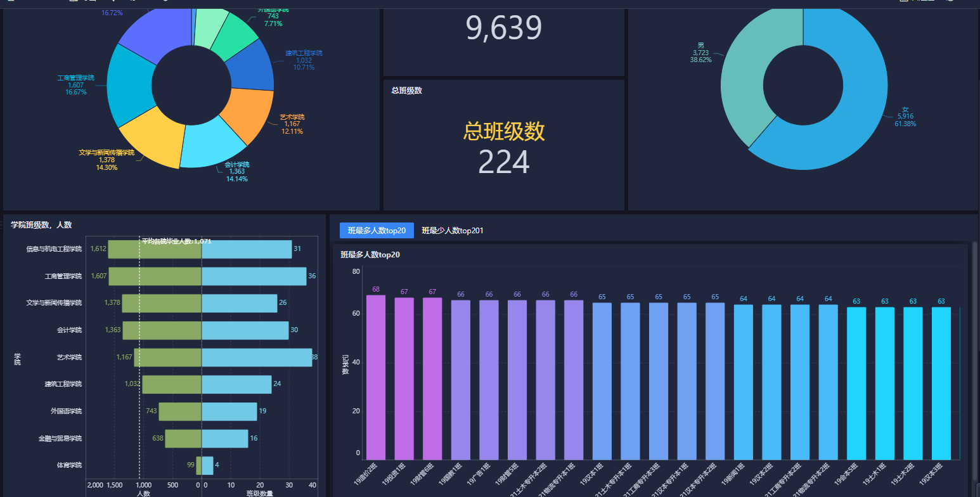
Task: Click the large yellow 总班级数 heading
Action: tap(504, 131)
